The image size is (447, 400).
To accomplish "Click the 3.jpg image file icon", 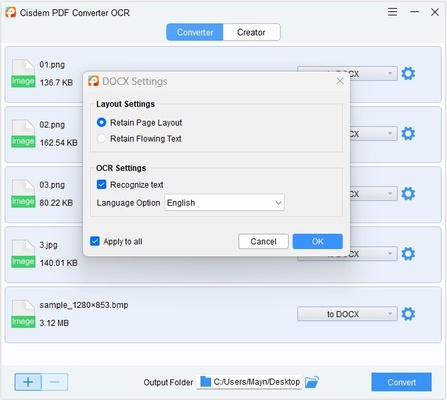I will [23, 254].
